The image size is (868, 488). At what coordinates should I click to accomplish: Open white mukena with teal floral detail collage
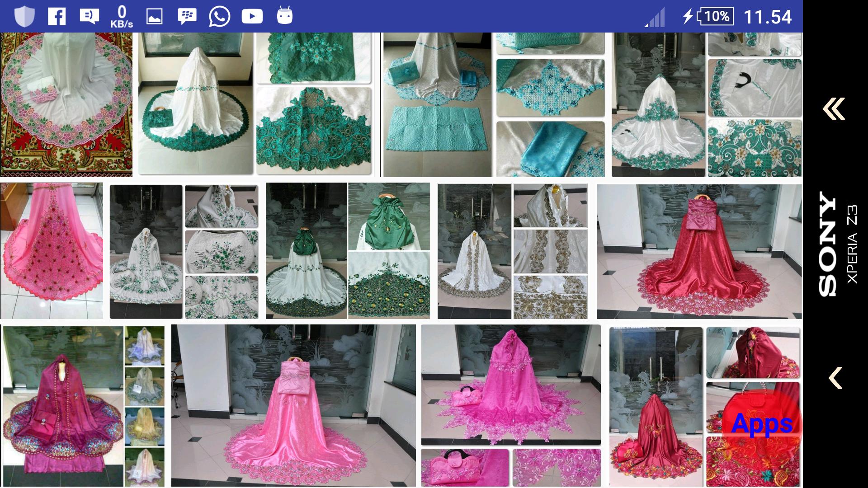point(707,104)
